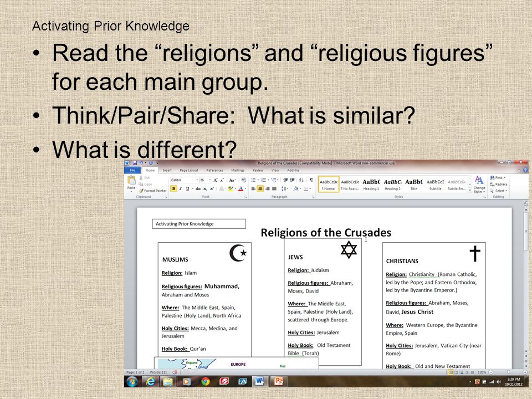Open the Calibri font name dropdown
The width and height of the screenshot is (532, 399).
[197, 180]
